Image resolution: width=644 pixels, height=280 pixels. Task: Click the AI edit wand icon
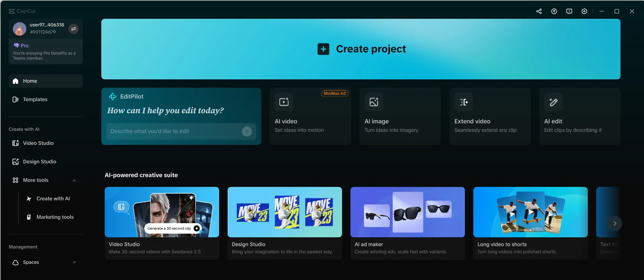point(553,102)
